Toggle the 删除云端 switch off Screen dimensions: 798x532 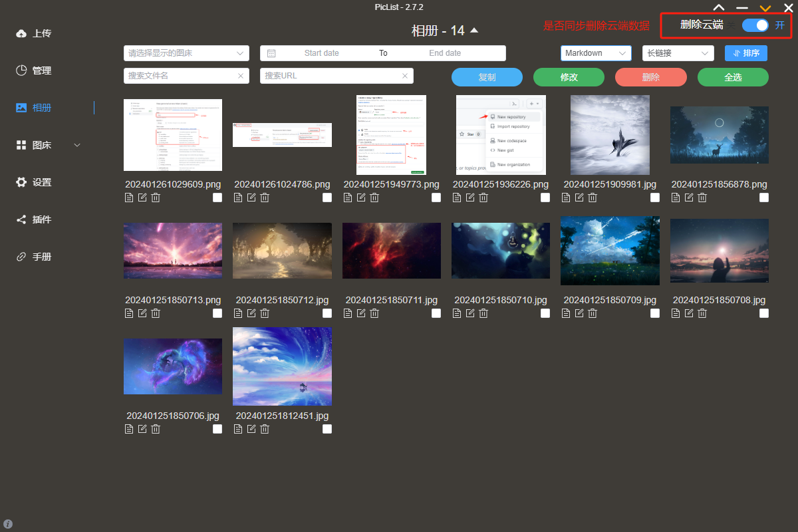[755, 25]
